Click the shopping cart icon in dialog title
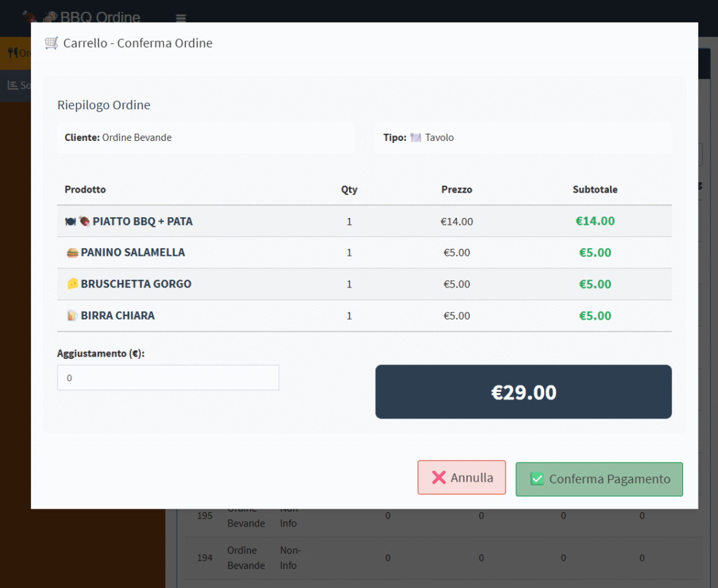 pos(51,43)
